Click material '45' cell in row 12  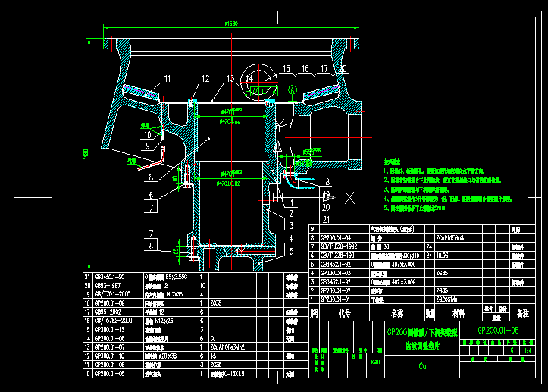coord(214,356)
